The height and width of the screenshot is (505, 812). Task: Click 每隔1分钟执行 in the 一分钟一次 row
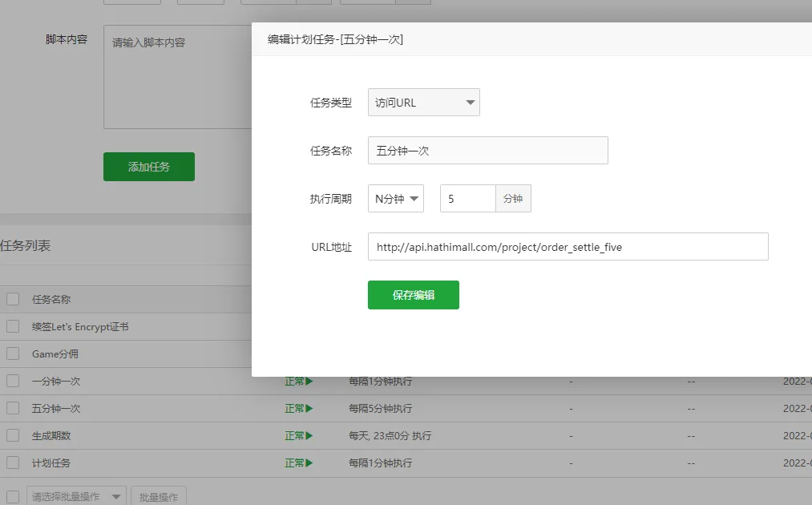381,382
